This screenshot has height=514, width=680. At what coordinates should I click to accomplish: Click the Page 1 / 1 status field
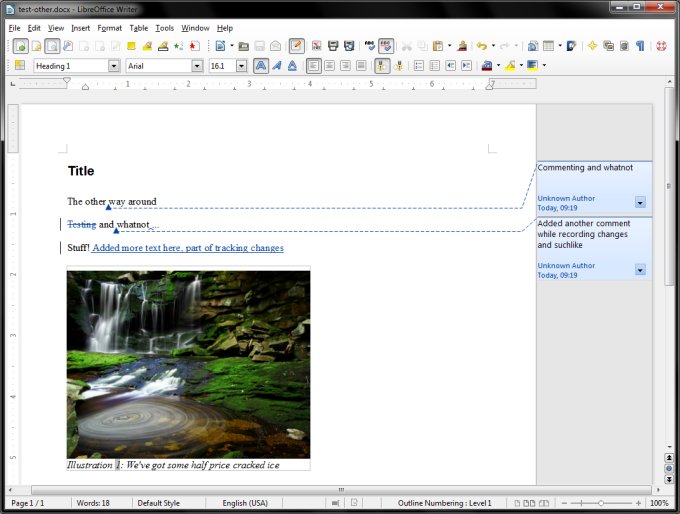tap(28, 503)
